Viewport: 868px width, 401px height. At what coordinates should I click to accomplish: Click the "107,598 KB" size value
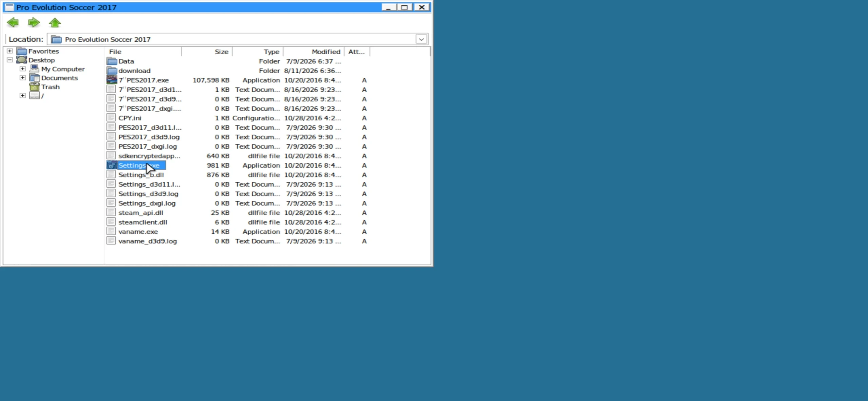click(211, 80)
